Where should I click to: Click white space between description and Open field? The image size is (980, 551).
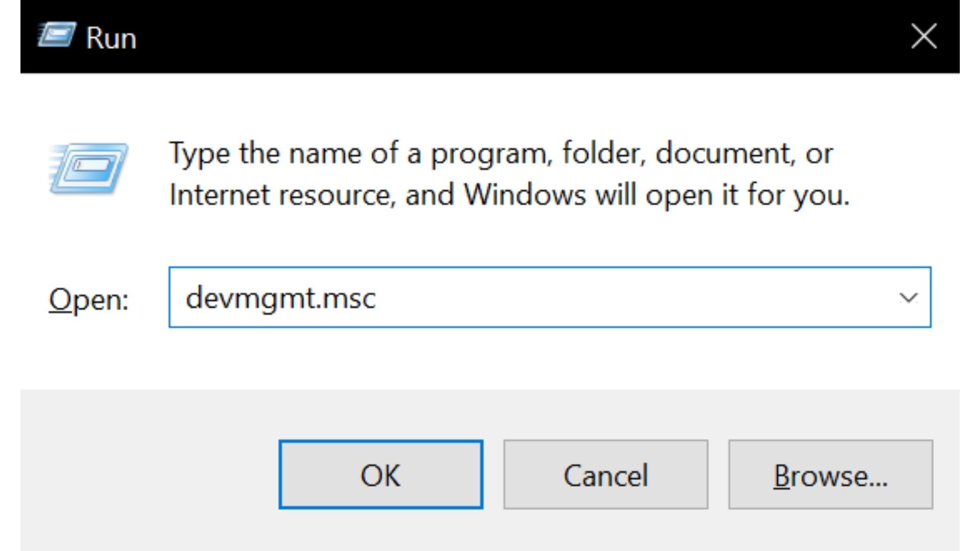tap(490, 239)
